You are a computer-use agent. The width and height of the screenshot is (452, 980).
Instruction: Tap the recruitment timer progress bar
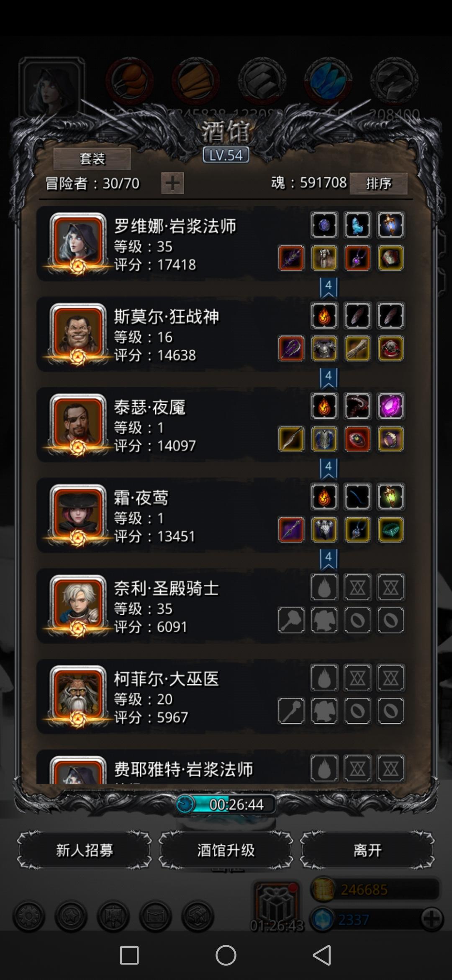(x=226, y=804)
